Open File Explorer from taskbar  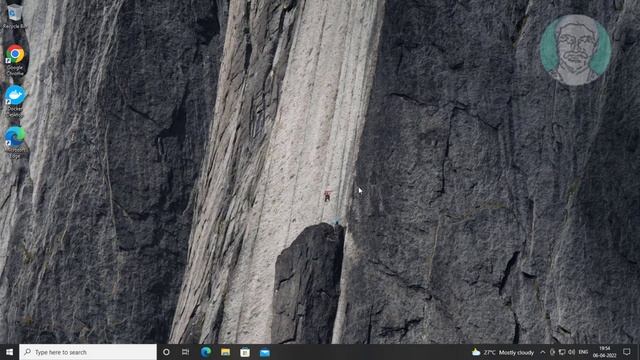coord(225,352)
